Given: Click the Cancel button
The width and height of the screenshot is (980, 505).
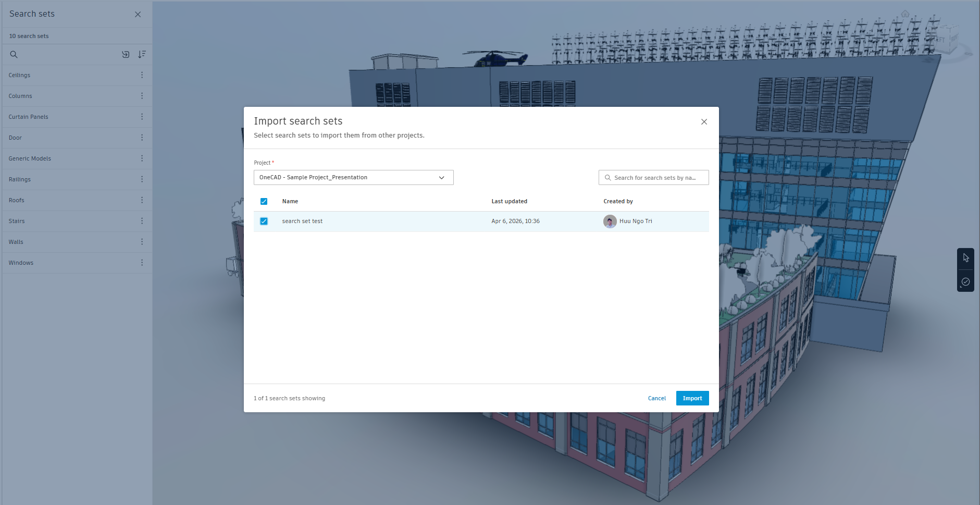Looking at the screenshot, I should [x=656, y=398].
